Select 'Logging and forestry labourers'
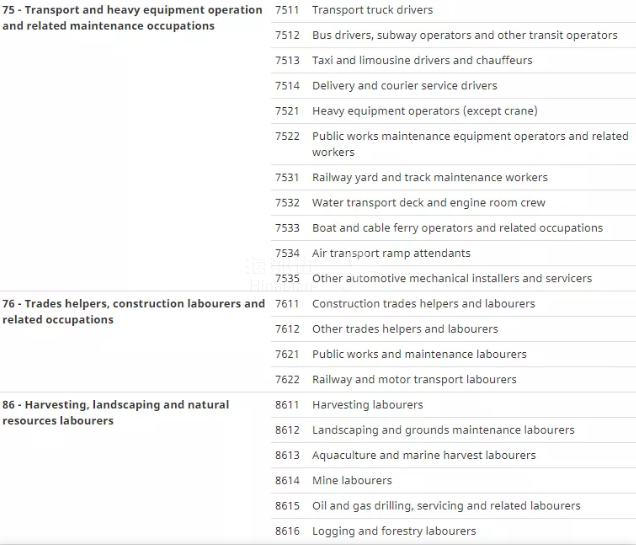The width and height of the screenshot is (636, 545). click(394, 531)
